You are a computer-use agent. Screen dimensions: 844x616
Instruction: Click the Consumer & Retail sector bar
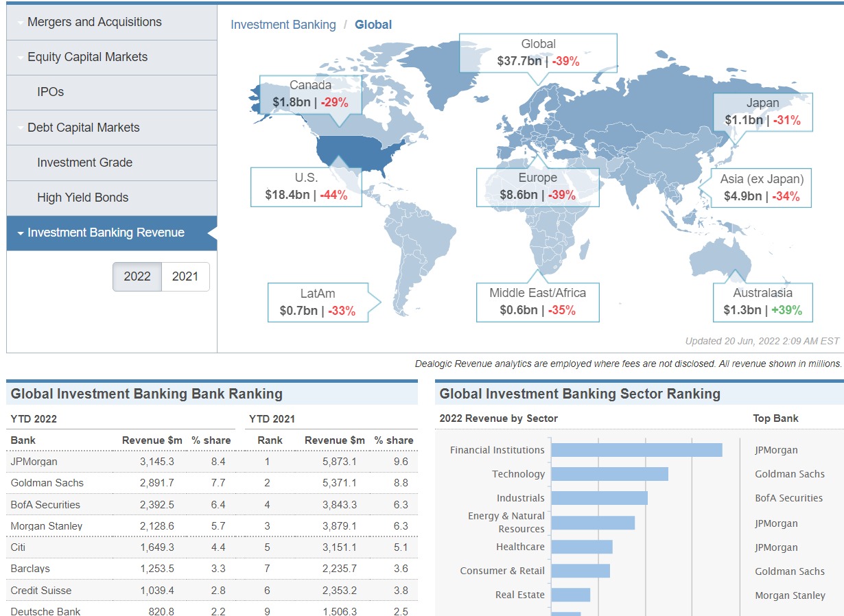coord(581,571)
